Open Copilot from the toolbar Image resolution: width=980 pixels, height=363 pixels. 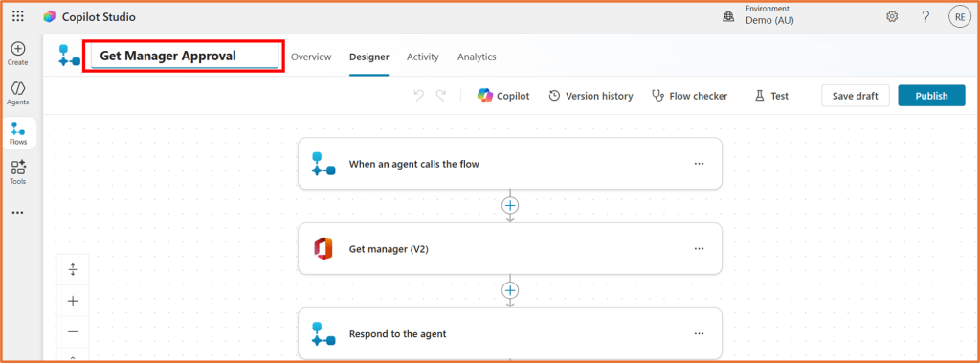[x=503, y=96]
